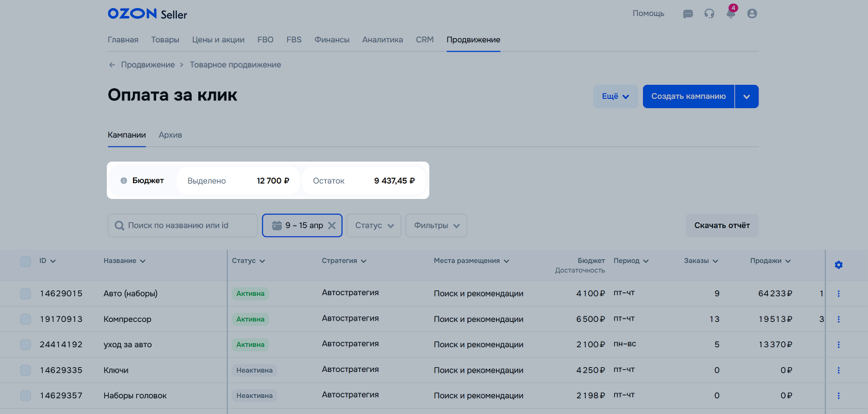
Task: Download report via Скачать отчёт
Action: (721, 226)
